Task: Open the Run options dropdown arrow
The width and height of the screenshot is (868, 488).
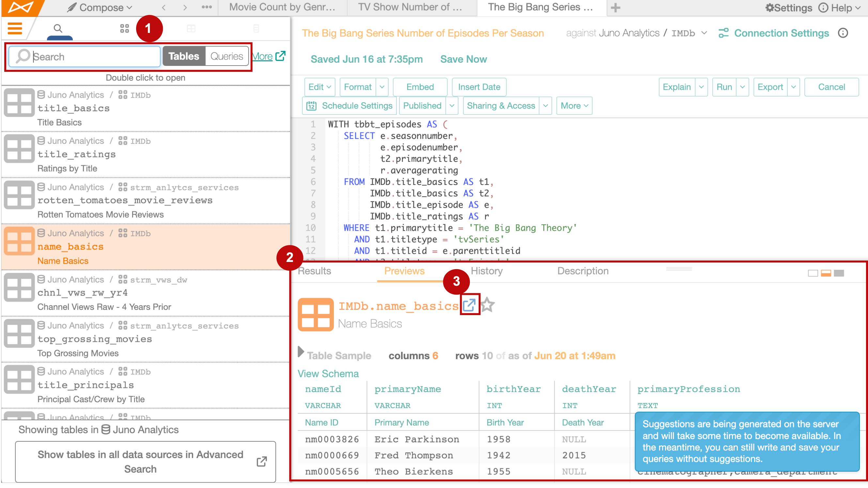Action: point(742,87)
